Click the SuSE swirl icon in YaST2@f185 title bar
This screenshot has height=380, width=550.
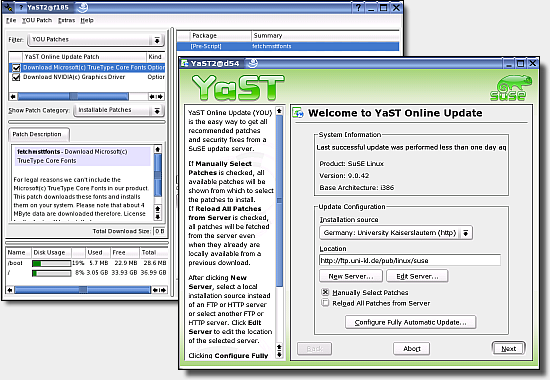click(82, 7)
